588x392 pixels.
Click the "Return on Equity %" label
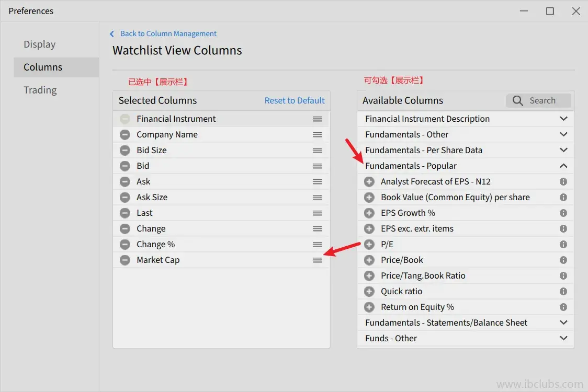pyautogui.click(x=417, y=307)
